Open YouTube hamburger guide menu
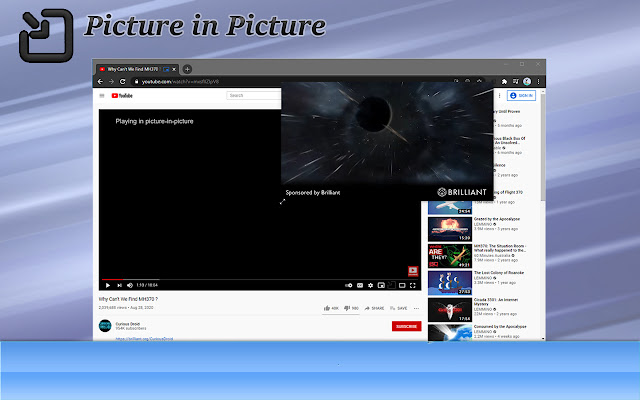Image resolution: width=640 pixels, height=400 pixels. 102,96
